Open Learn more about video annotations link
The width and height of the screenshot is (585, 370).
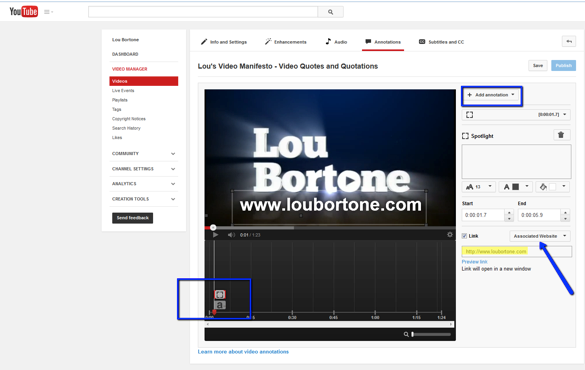[243, 352]
